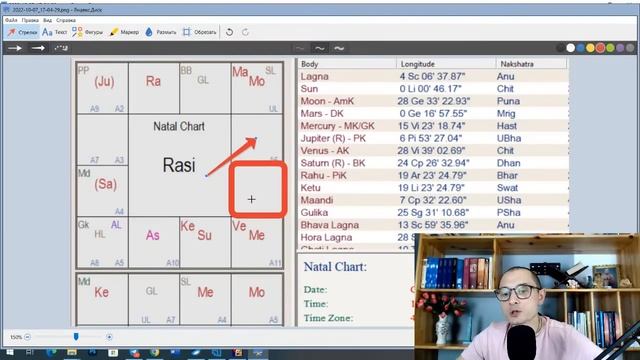Undo the last edit

229,32
